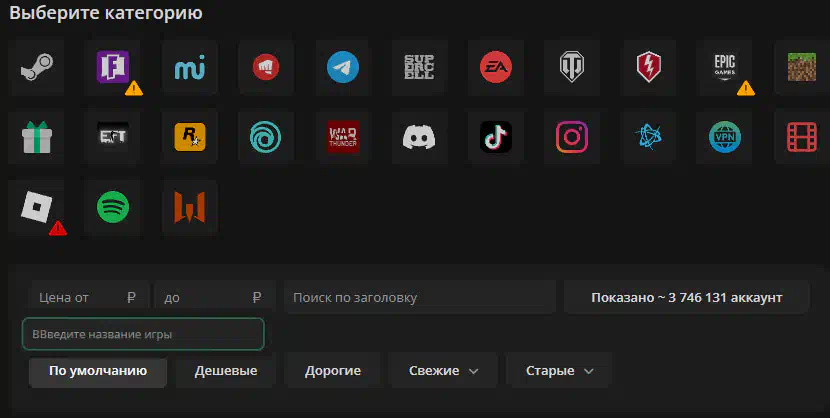This screenshot has width=830, height=418.
Task: Click the game name input field
Action: [143, 334]
